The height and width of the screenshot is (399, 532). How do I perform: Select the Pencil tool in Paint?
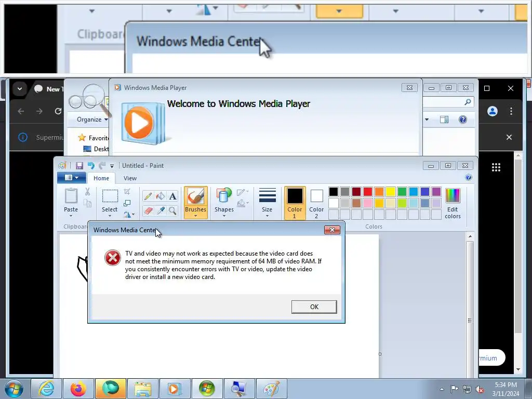pyautogui.click(x=148, y=196)
